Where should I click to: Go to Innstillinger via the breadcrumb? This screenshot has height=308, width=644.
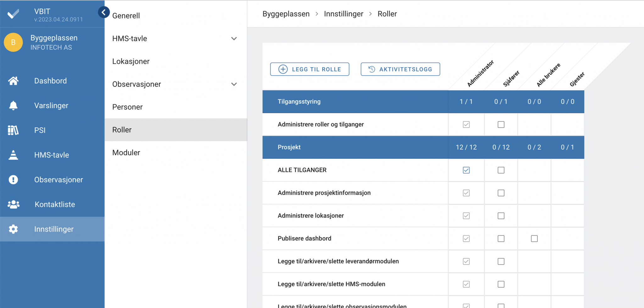point(343,14)
